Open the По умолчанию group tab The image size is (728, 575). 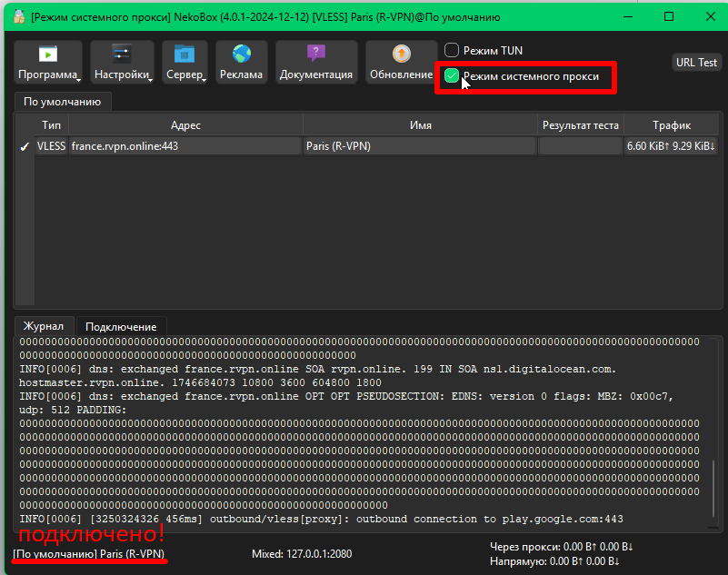coord(62,102)
